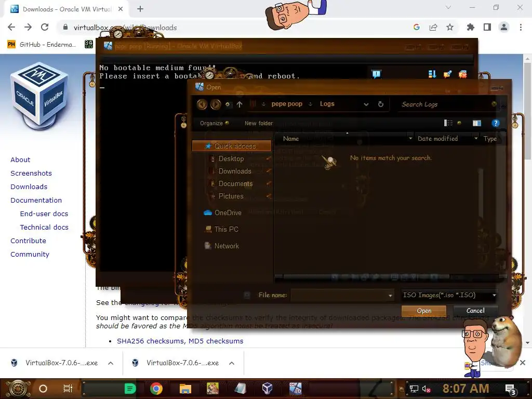Image resolution: width=532 pixels, height=399 pixels.
Task: Open Chrome from the taskbar
Action: [156, 389]
